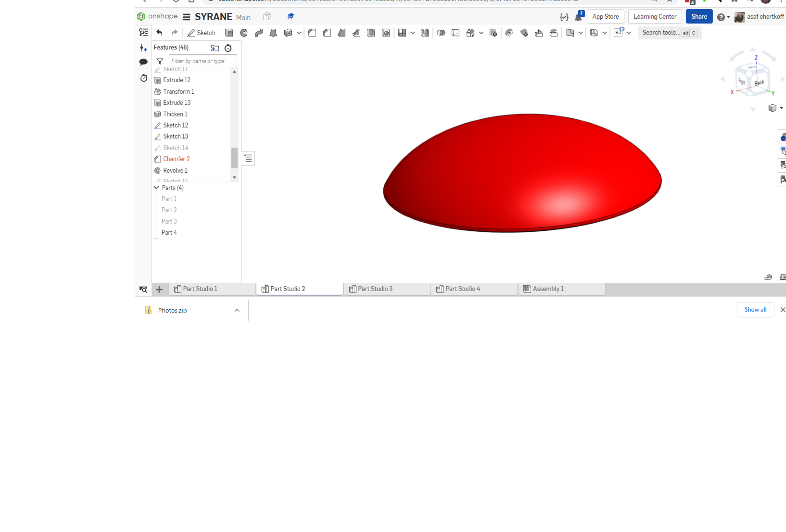Open notifications bell with badge 7

579,16
